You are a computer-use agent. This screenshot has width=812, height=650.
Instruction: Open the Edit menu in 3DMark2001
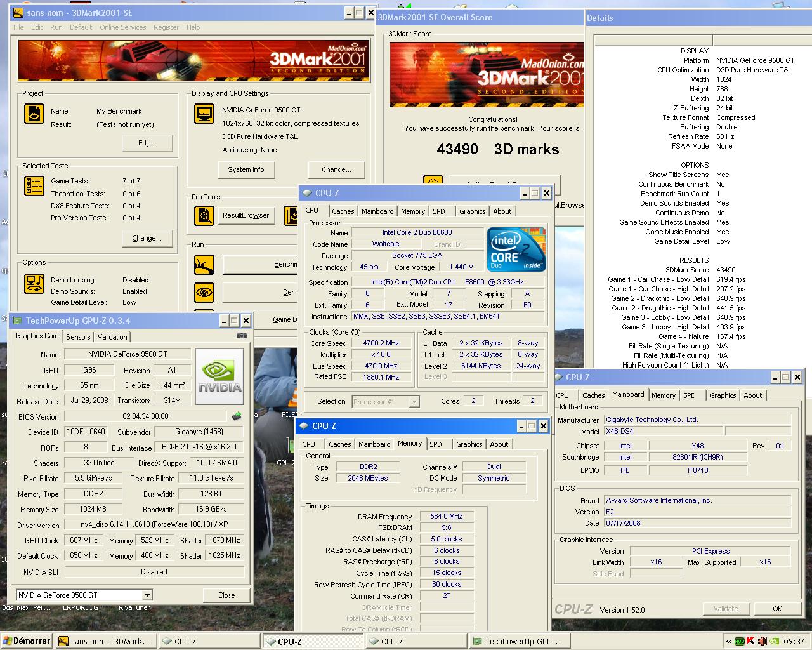tap(37, 27)
